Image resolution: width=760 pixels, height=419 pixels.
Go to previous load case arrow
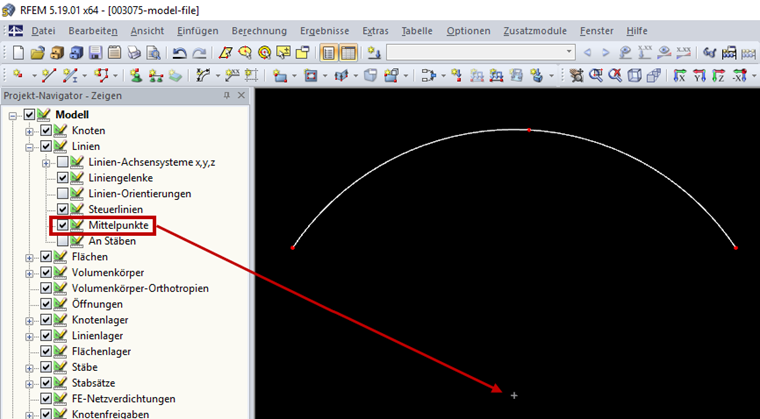pyautogui.click(x=587, y=52)
